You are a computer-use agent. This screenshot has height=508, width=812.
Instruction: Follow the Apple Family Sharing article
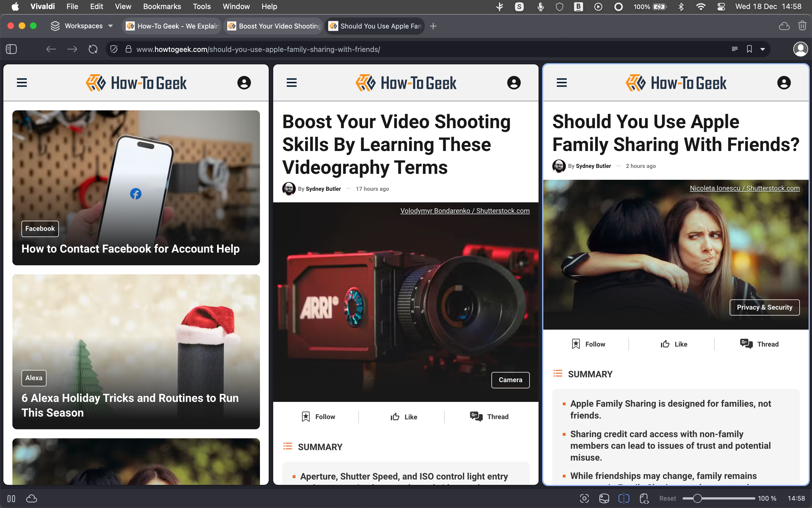coord(588,344)
